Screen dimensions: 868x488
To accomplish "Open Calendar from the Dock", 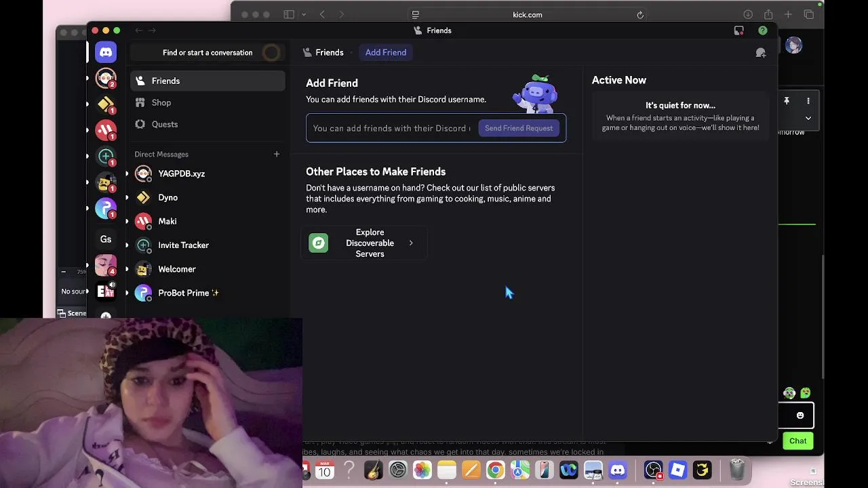I will [325, 470].
